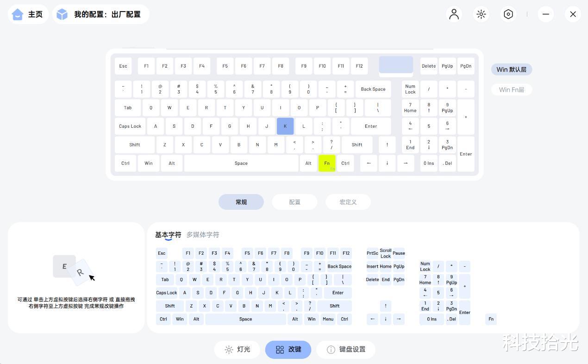588x364 pixels.
Task: Pick the Menu key in character panel
Action: pyautogui.click(x=328, y=319)
